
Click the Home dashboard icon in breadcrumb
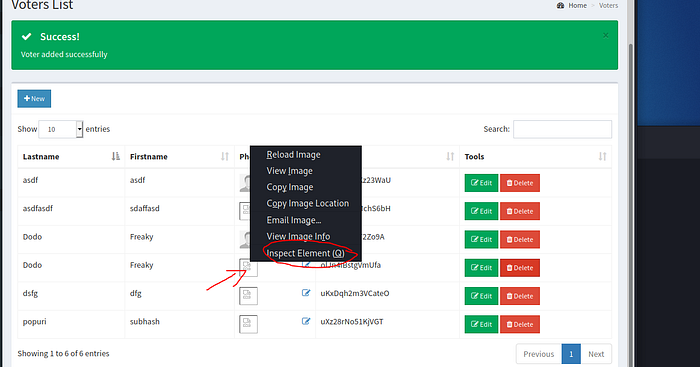pos(560,5)
